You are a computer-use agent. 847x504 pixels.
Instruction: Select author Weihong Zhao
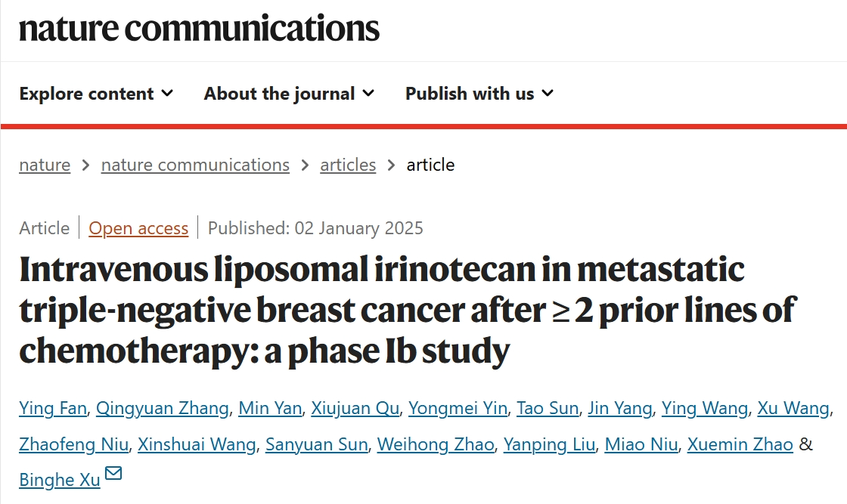point(436,444)
